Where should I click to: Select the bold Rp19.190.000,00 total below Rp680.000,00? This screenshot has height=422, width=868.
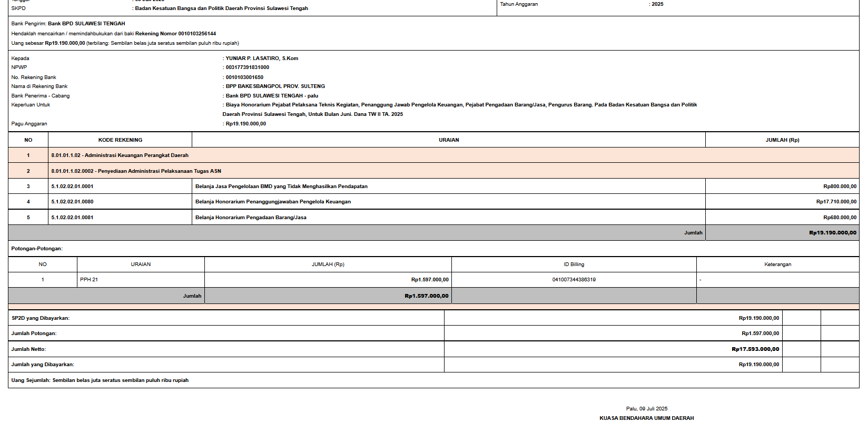(x=833, y=233)
